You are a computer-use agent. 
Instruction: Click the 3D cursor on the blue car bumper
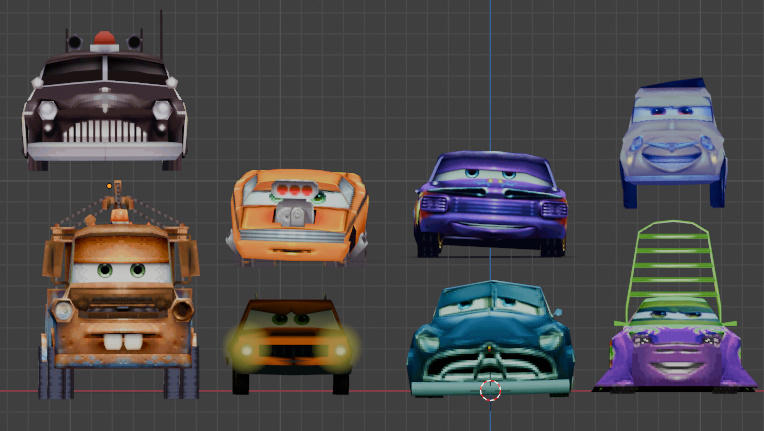tap(490, 390)
